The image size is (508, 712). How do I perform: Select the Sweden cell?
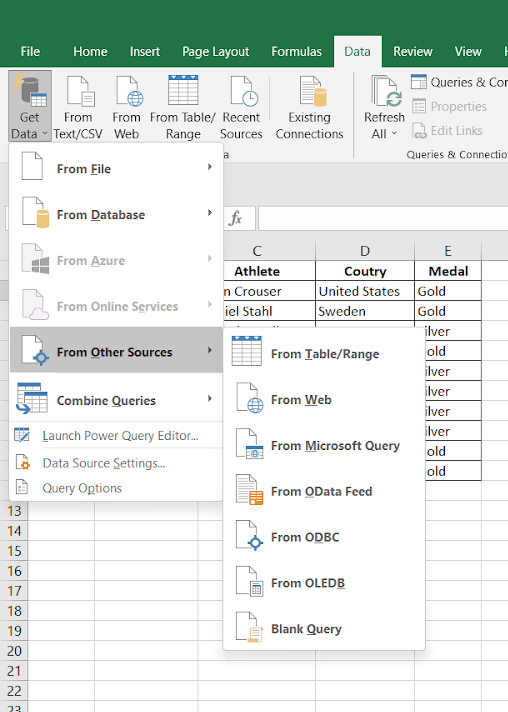[x=365, y=311]
